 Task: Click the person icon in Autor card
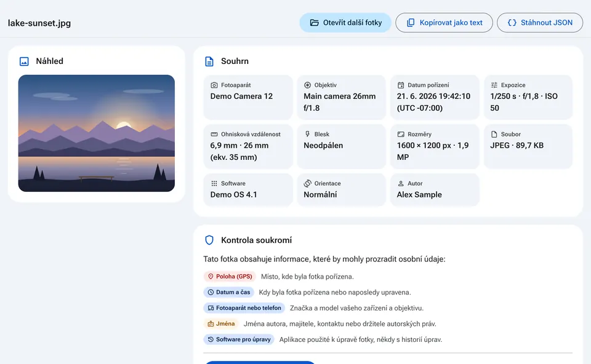click(x=401, y=183)
